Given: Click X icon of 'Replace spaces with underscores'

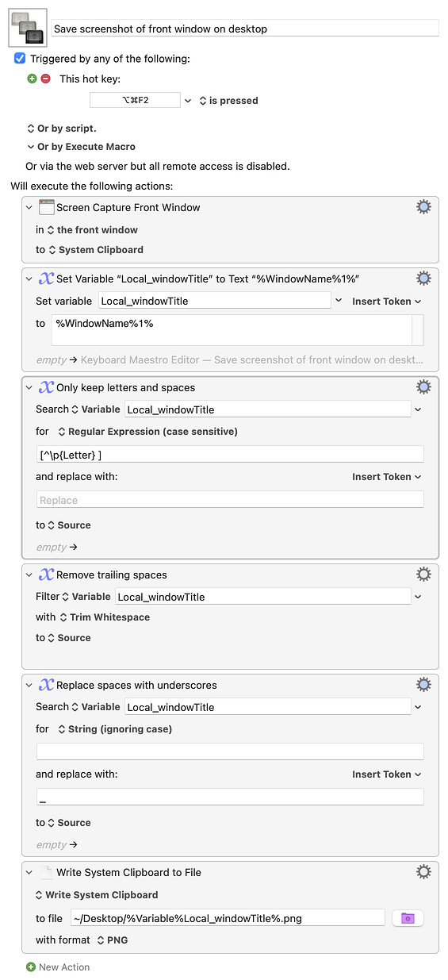Looking at the screenshot, I should coord(47,685).
